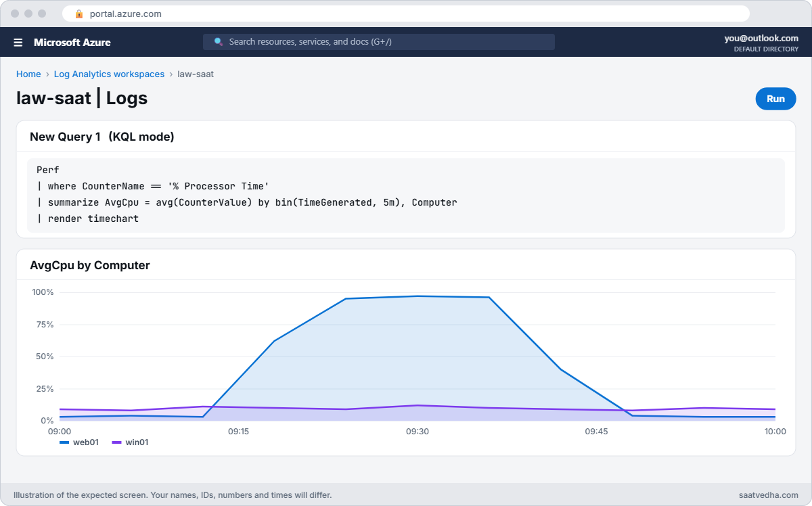This screenshot has width=812, height=506.
Task: Click the 09:45 x-axis label
Action: pyautogui.click(x=596, y=432)
